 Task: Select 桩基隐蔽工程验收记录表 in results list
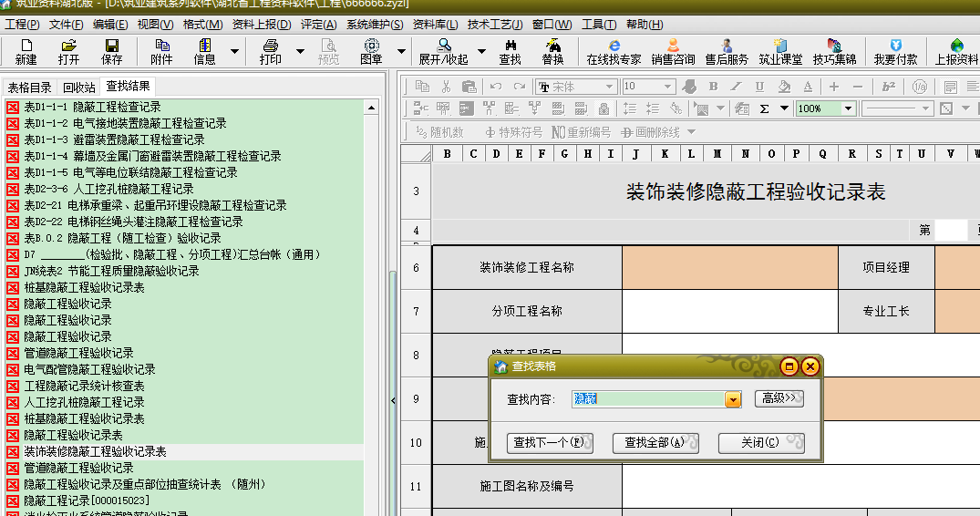[84, 287]
